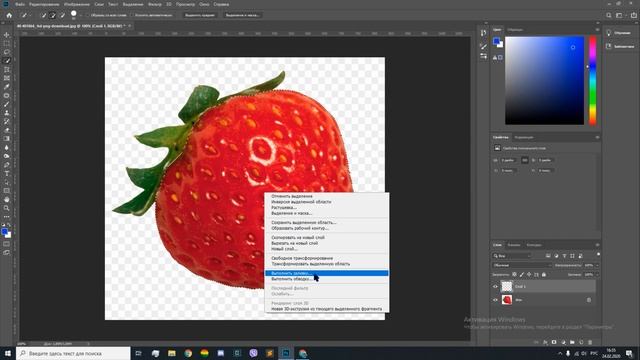Toggle lock transparent pixels

[x=514, y=275]
